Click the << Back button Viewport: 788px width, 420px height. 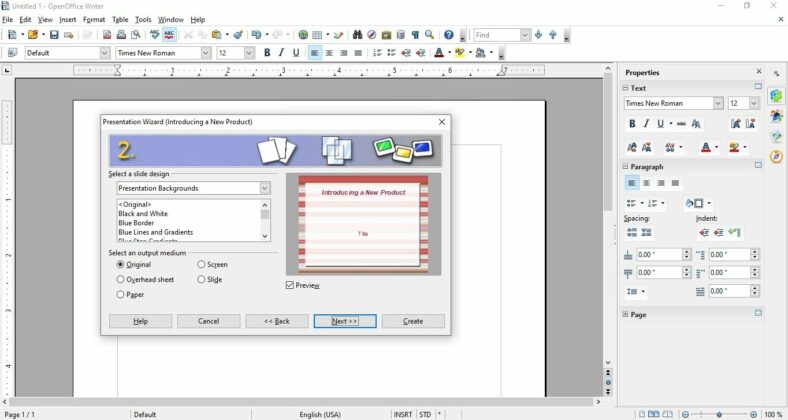[x=277, y=321]
